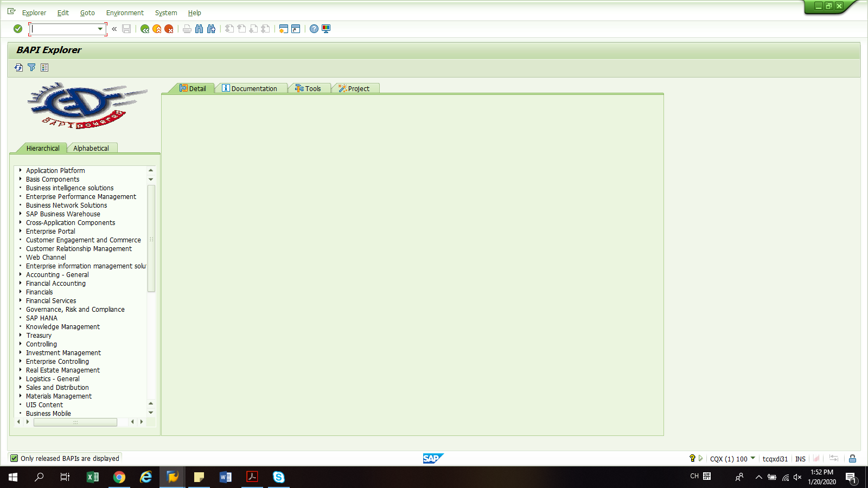868x488 pixels.
Task: Select the Customize Local Layout icon
Action: tap(325, 29)
